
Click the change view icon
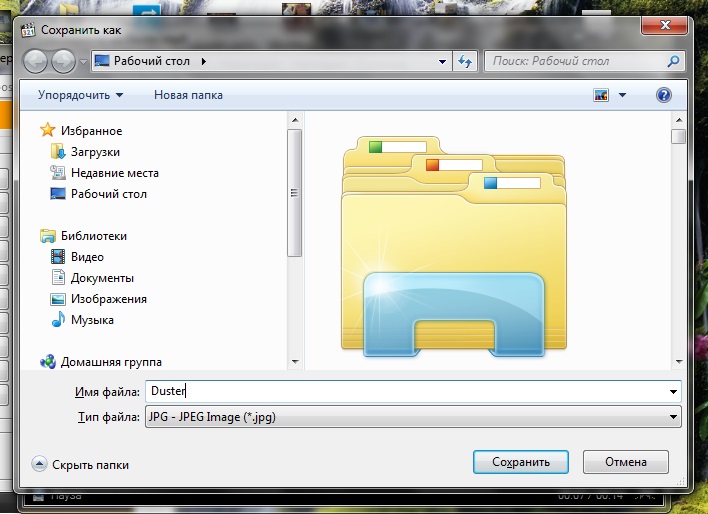[601, 95]
